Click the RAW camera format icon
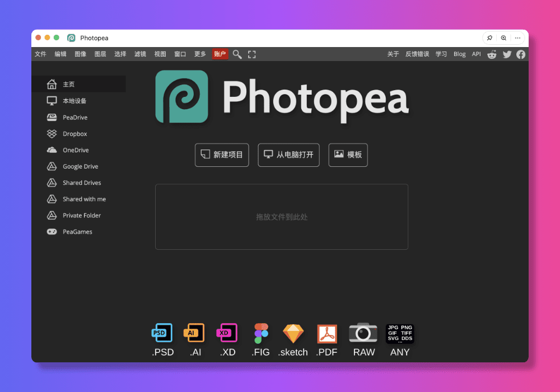Image resolution: width=560 pixels, height=392 pixels. pos(363,339)
